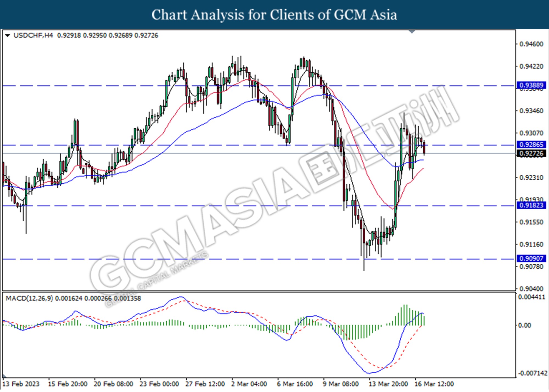Click the 0.004411 MACD scale label
This screenshot has height=392, width=549.
pos(531,297)
